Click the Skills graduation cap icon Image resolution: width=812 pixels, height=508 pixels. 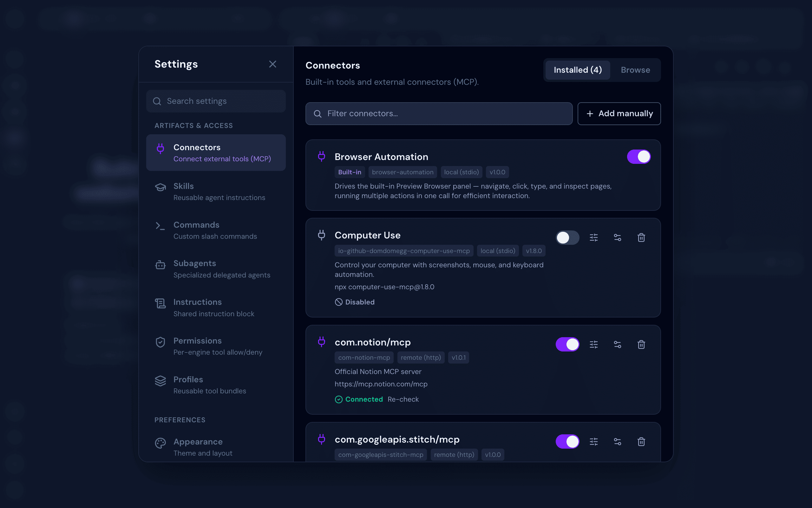tap(160, 187)
